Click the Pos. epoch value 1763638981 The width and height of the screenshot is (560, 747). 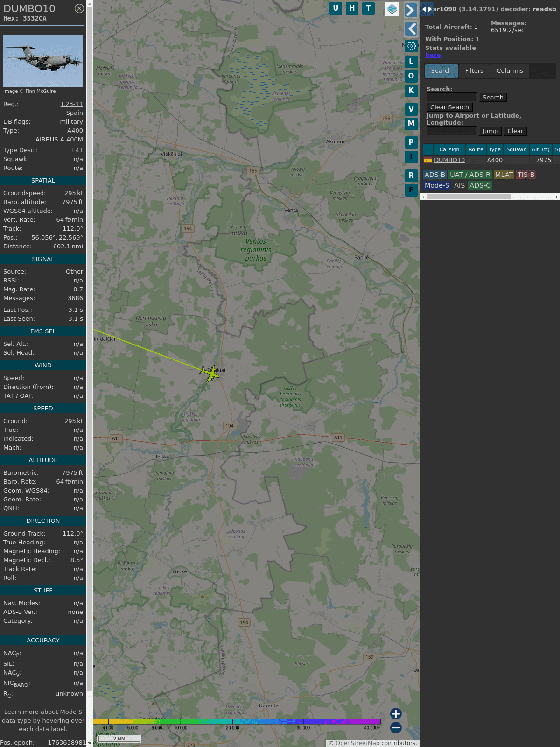pyautogui.click(x=67, y=742)
